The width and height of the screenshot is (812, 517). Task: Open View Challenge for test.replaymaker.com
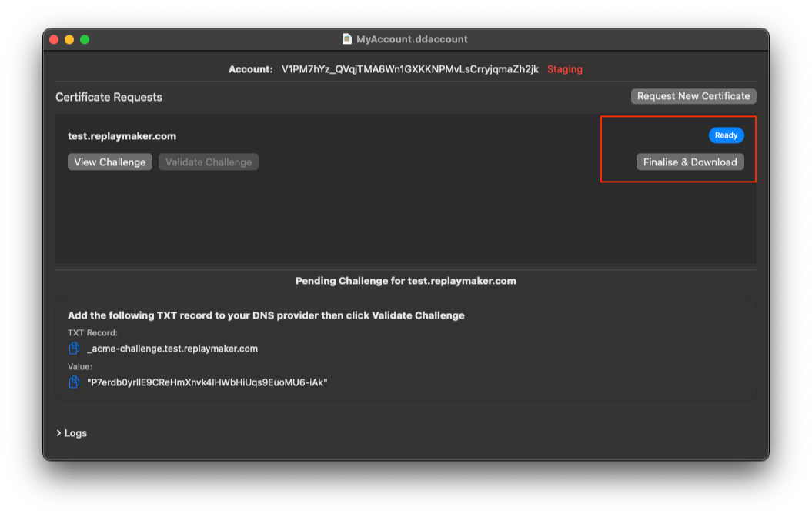click(109, 162)
